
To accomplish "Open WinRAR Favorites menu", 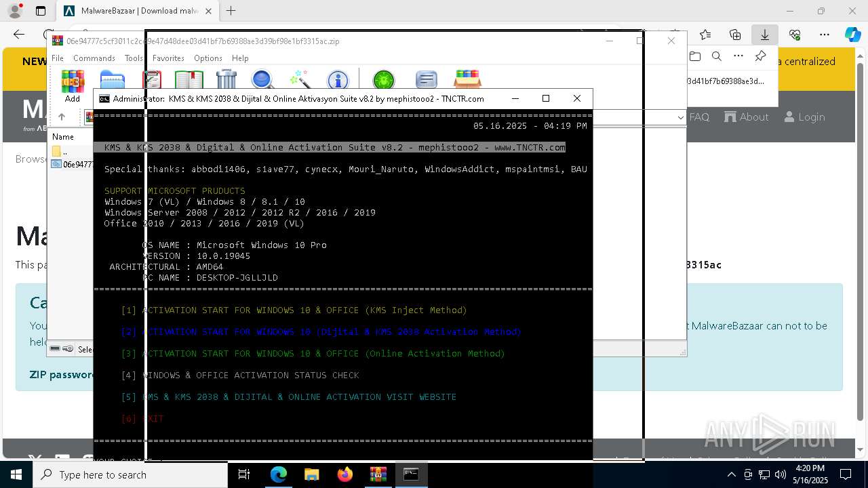I will point(168,58).
